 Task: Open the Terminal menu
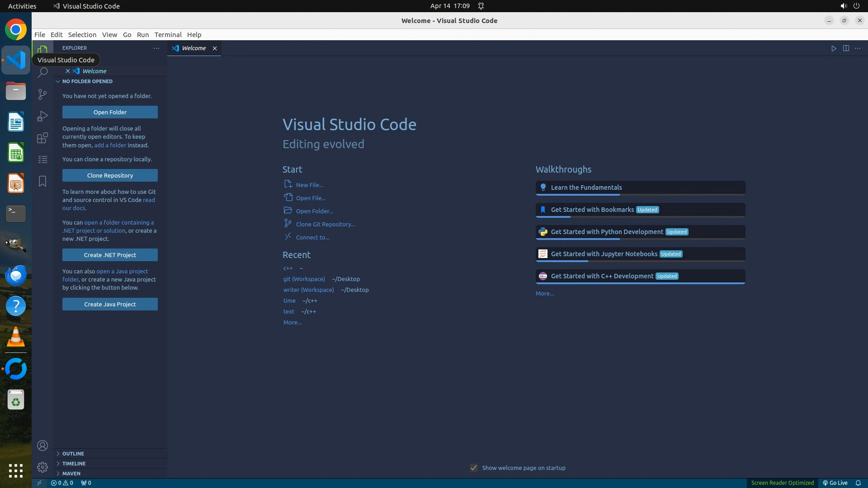point(168,35)
